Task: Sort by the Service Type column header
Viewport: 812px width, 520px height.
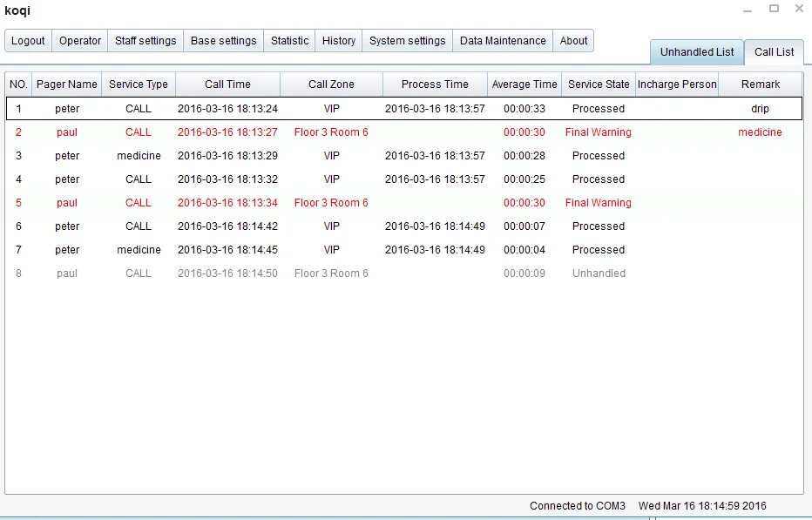Action: (139, 84)
